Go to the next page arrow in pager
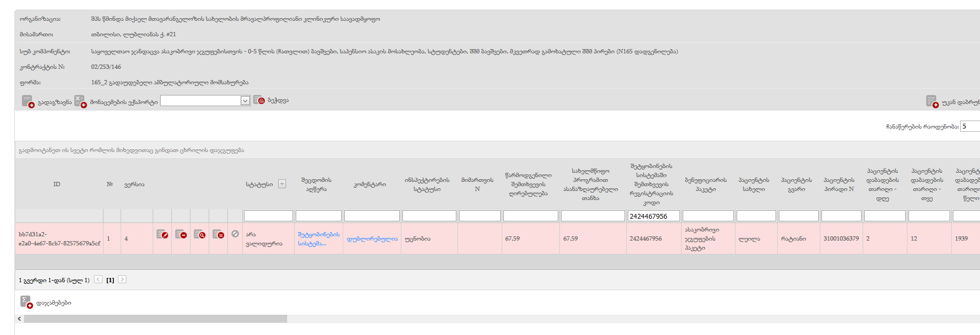Image resolution: width=980 pixels, height=335 pixels. pos(122,280)
